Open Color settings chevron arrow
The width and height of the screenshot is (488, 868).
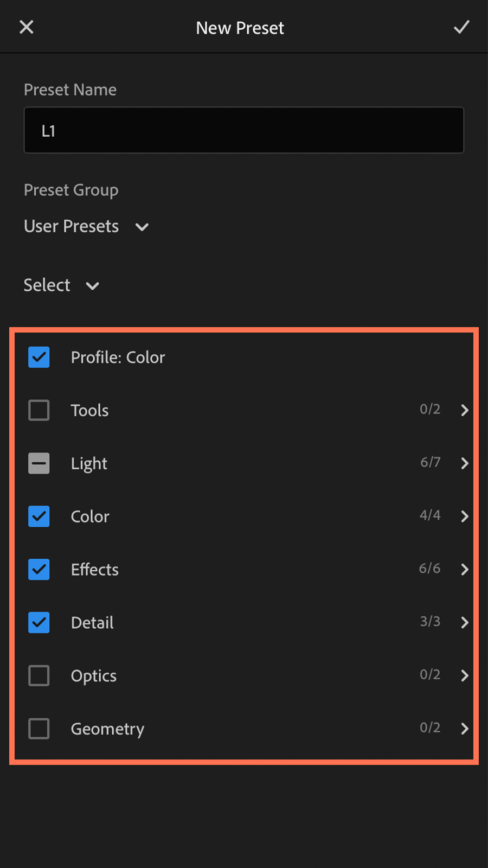tap(465, 516)
